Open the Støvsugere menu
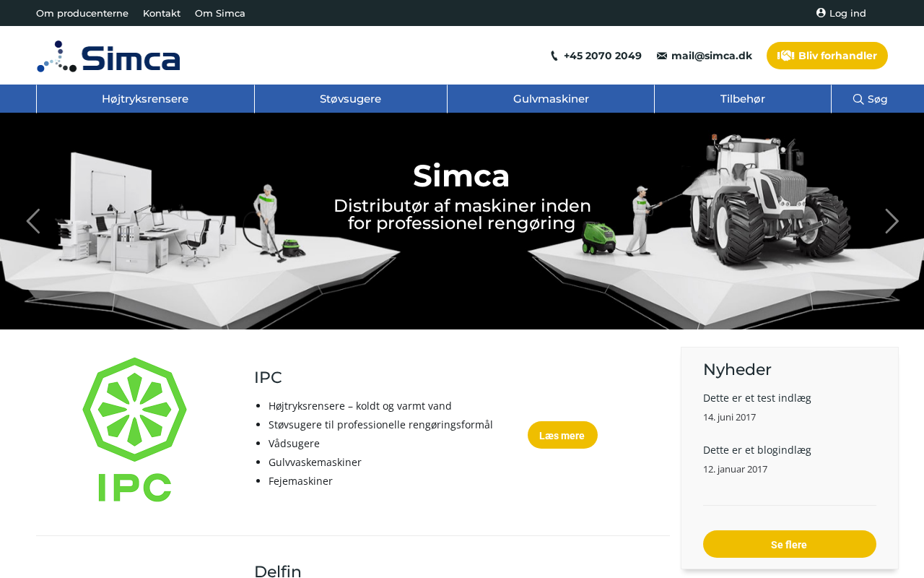924x578 pixels. click(x=351, y=99)
